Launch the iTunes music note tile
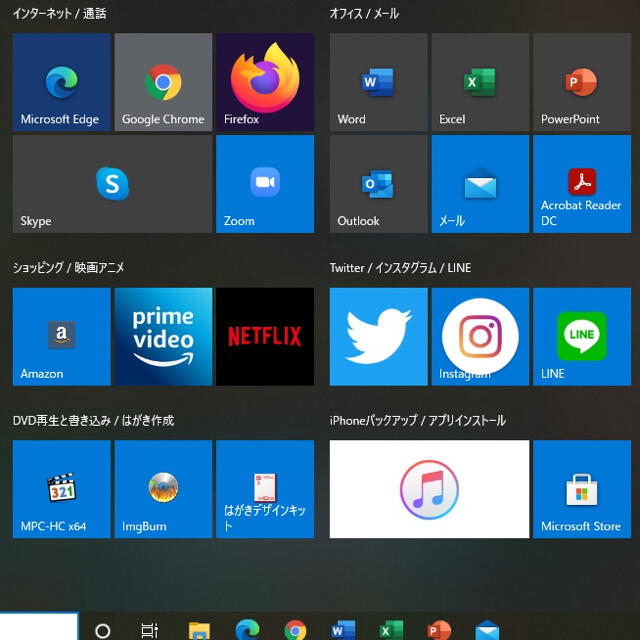The height and width of the screenshot is (640, 640). point(429,489)
